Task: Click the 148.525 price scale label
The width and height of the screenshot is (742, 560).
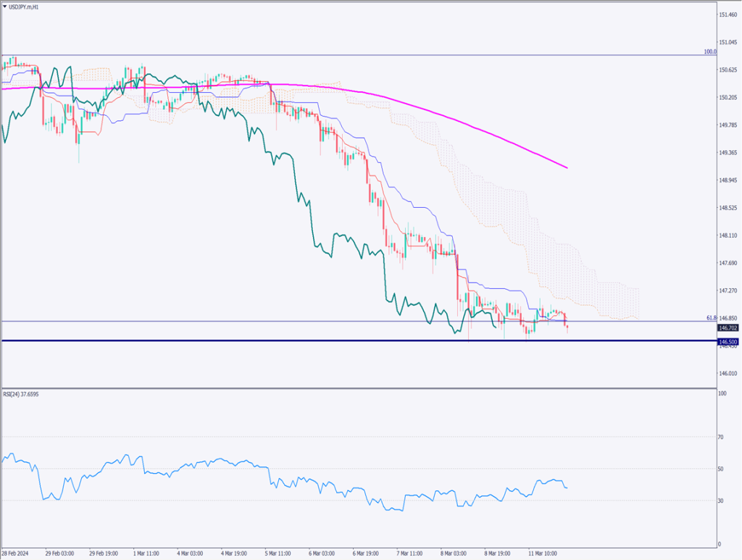Action: [x=728, y=208]
